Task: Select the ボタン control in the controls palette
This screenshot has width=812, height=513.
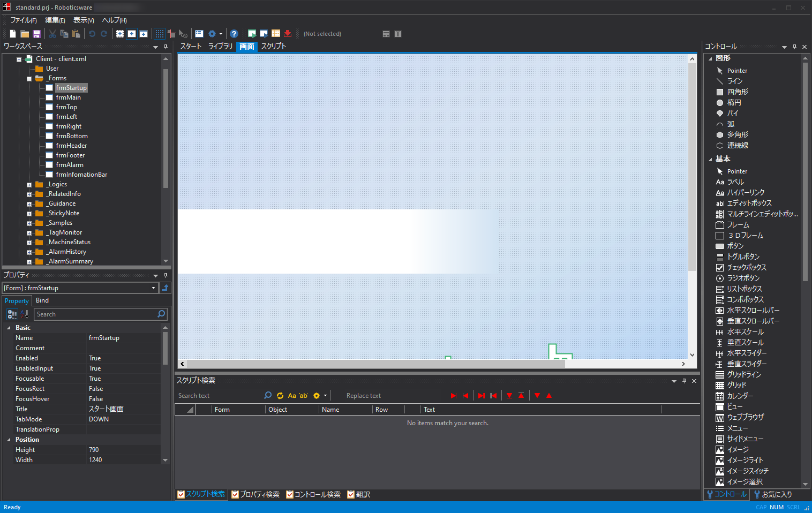Action: 735,246
